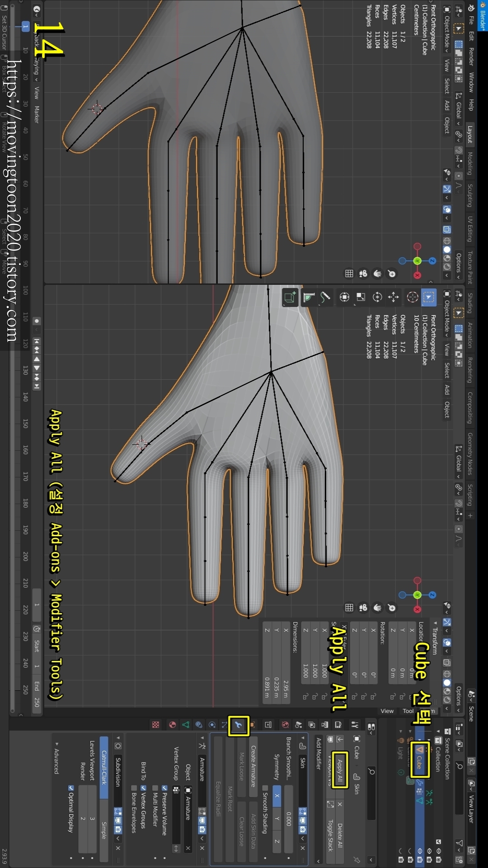Collapse the Skin modifier panel

click(303, 737)
